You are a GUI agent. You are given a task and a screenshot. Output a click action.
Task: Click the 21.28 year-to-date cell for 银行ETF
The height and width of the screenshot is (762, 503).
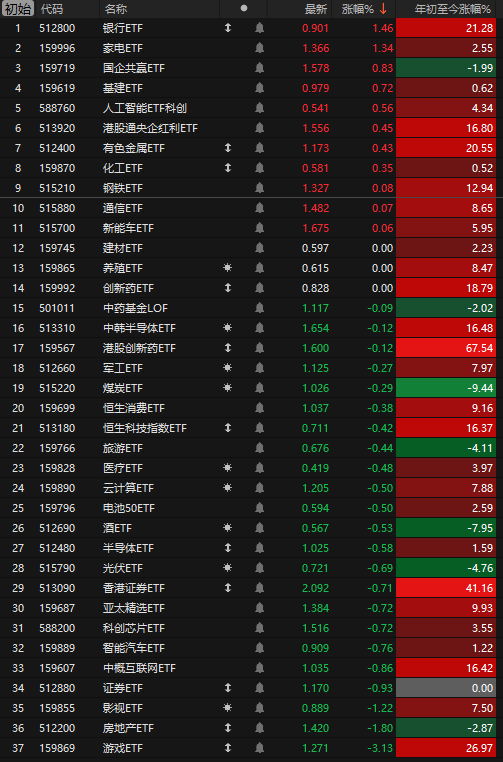click(446, 28)
